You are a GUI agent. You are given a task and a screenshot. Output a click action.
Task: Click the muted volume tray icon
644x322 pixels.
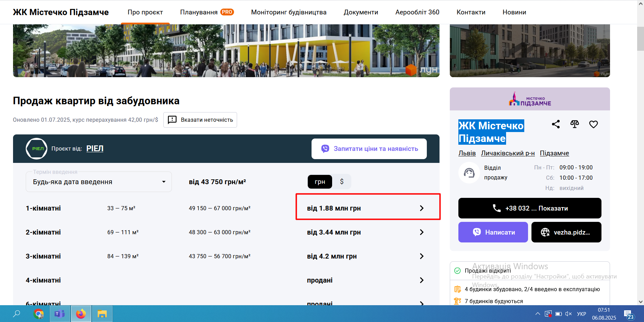click(x=569, y=314)
